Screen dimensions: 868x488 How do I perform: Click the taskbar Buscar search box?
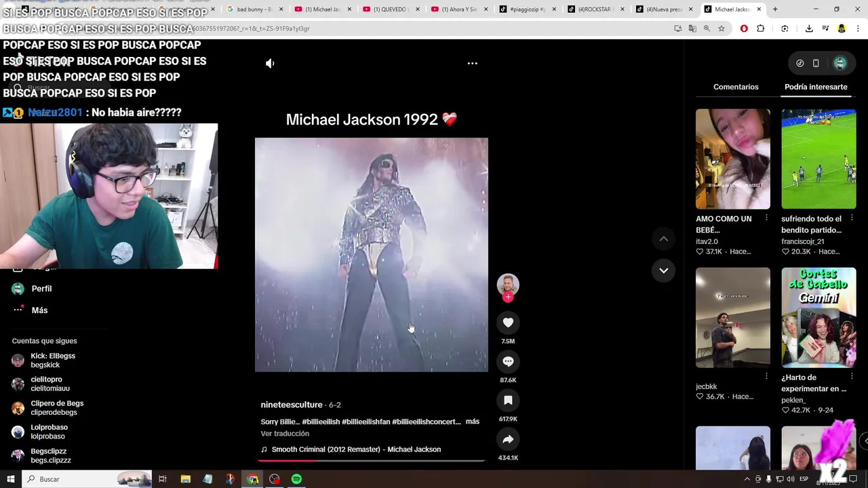[87, 479]
